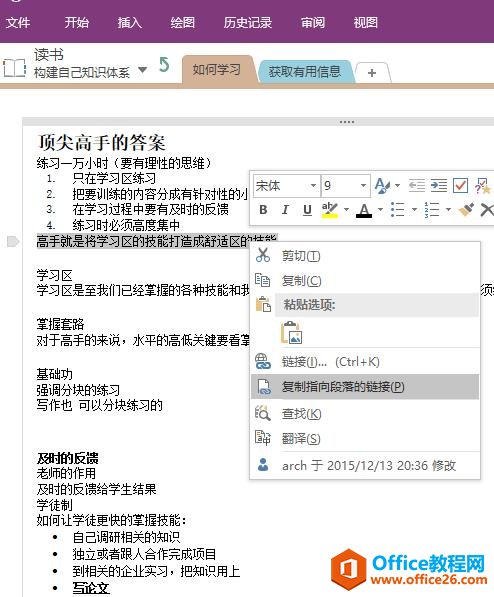Viewport: 494px width, 597px height.
Task: Toggle the To Do checkbox tag
Action: click(x=460, y=186)
